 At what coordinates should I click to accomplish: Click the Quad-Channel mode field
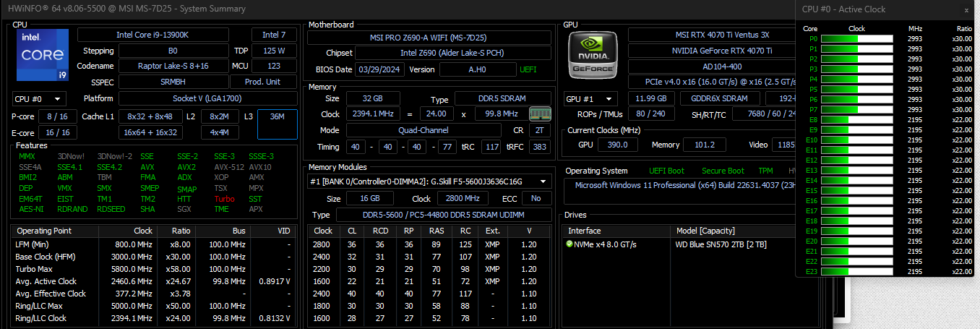pyautogui.click(x=423, y=130)
